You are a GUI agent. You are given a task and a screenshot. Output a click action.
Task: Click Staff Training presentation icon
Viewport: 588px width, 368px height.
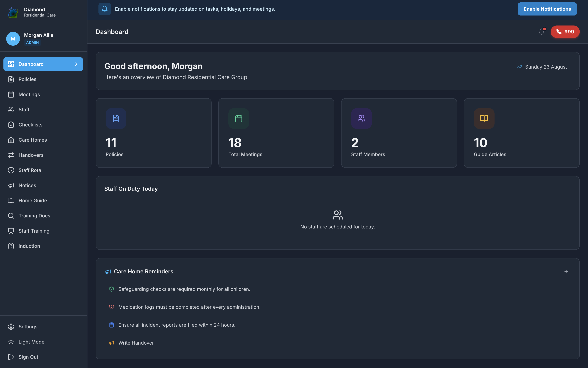point(11,231)
